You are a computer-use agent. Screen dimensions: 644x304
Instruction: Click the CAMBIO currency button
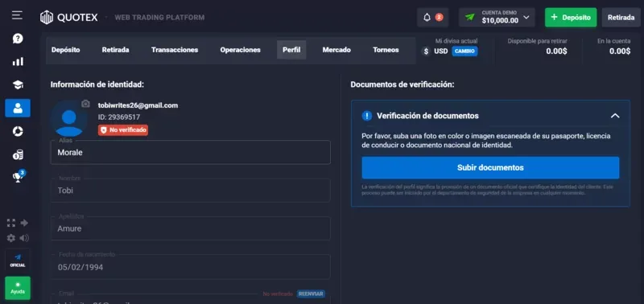464,51
